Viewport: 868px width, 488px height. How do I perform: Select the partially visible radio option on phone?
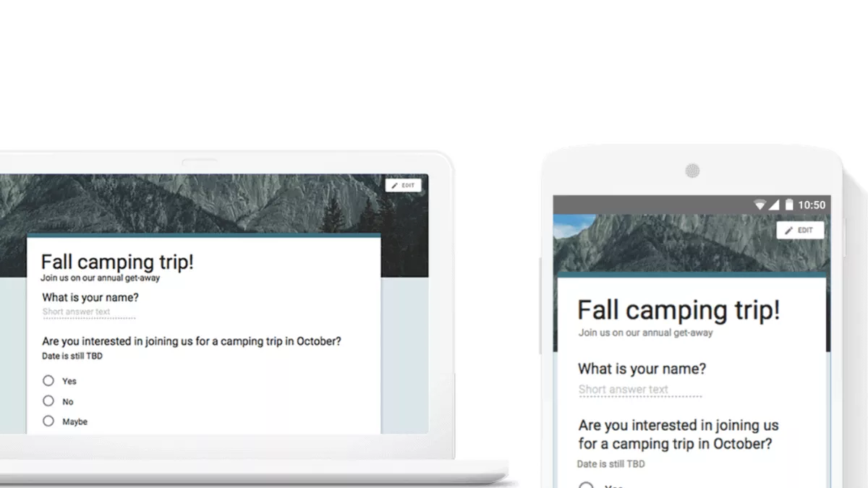(x=586, y=484)
